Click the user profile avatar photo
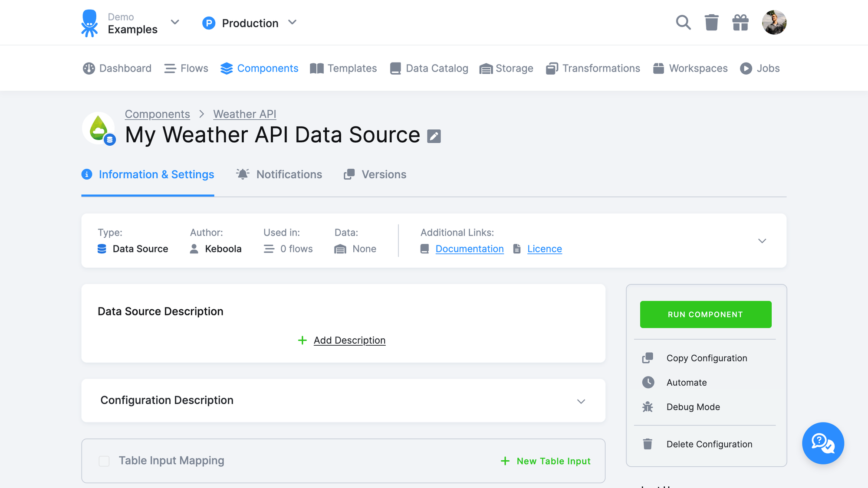868x488 pixels. 774,22
